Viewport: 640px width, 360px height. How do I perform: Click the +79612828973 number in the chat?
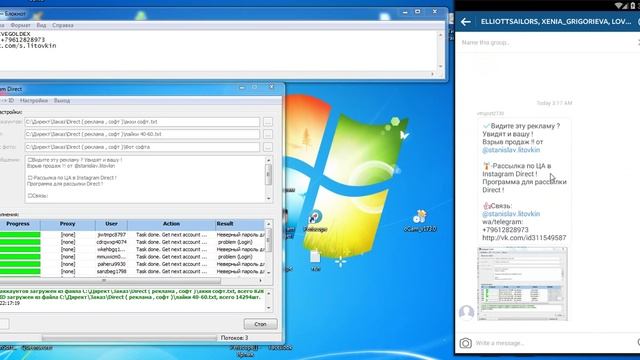(505, 230)
